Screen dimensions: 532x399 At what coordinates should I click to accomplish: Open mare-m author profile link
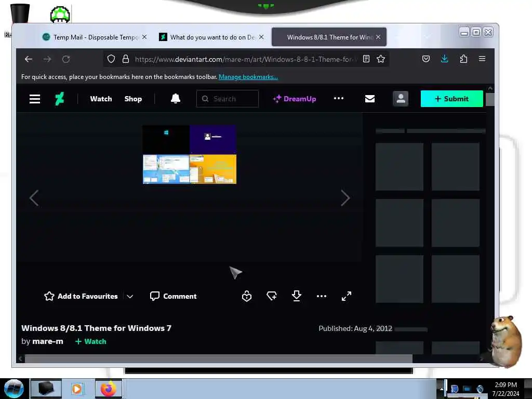point(47,341)
